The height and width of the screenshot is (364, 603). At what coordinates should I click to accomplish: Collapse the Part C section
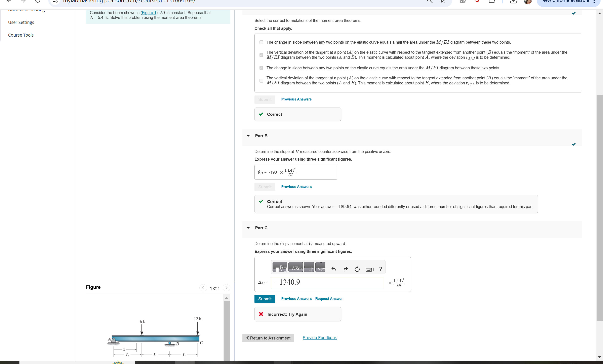coord(248,228)
